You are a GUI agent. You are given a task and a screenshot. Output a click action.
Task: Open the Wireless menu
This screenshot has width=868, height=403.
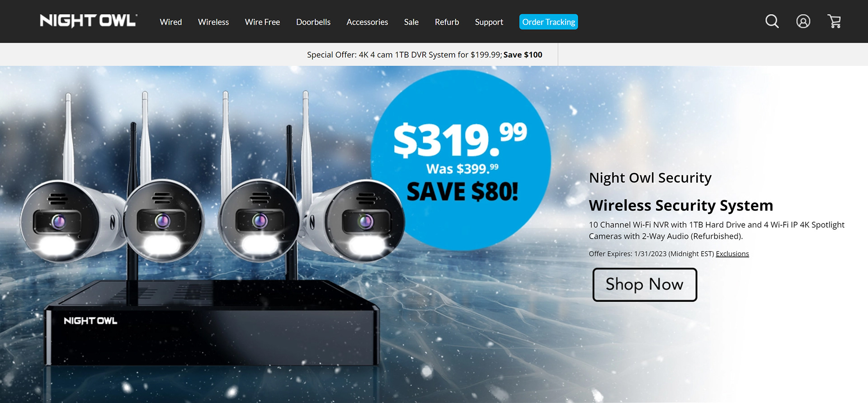tap(213, 22)
